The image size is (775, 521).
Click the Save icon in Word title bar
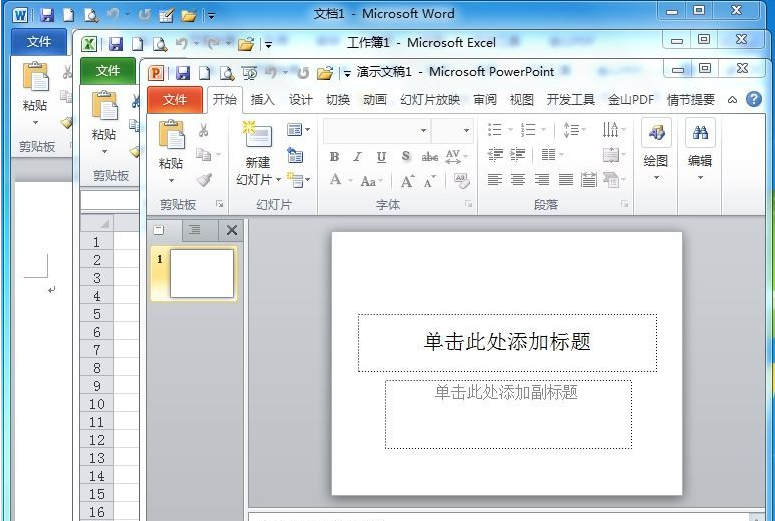coord(47,15)
